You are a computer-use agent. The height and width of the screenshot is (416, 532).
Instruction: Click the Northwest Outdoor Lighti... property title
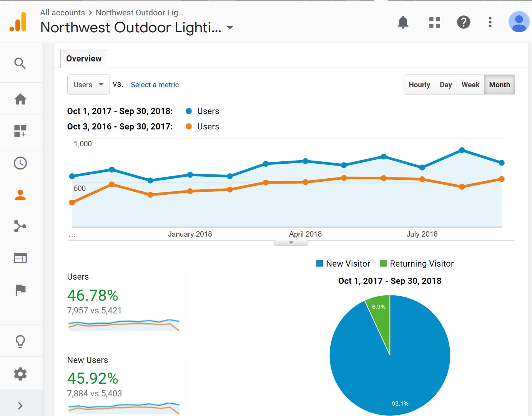pyautogui.click(x=131, y=28)
